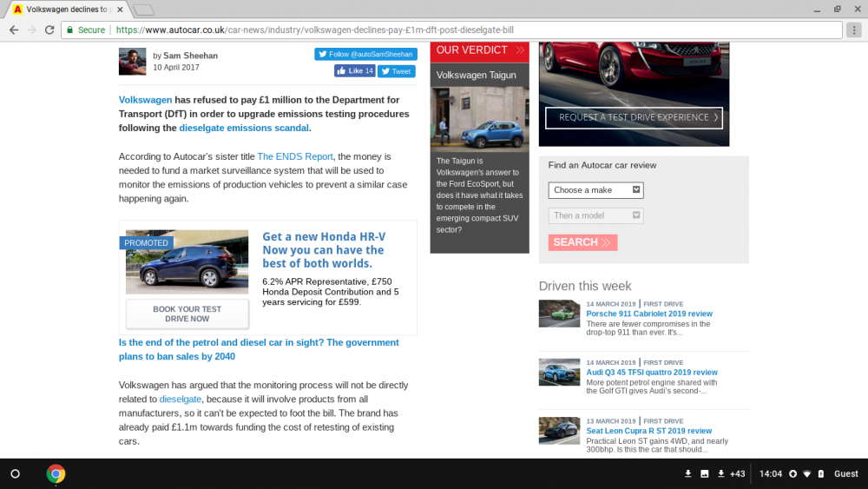
Task: Click the Secure padlock icon
Action: (x=69, y=30)
